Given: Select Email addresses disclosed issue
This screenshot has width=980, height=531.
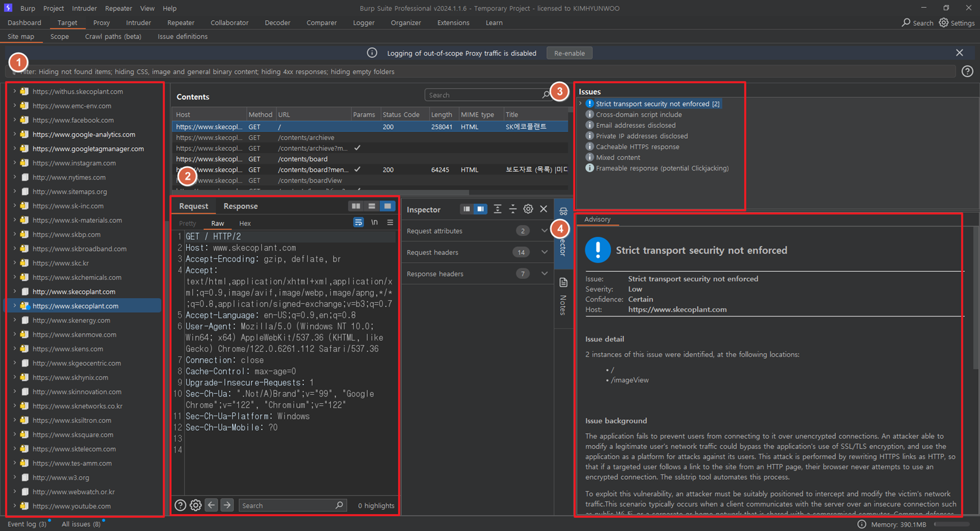Looking at the screenshot, I should pos(635,125).
